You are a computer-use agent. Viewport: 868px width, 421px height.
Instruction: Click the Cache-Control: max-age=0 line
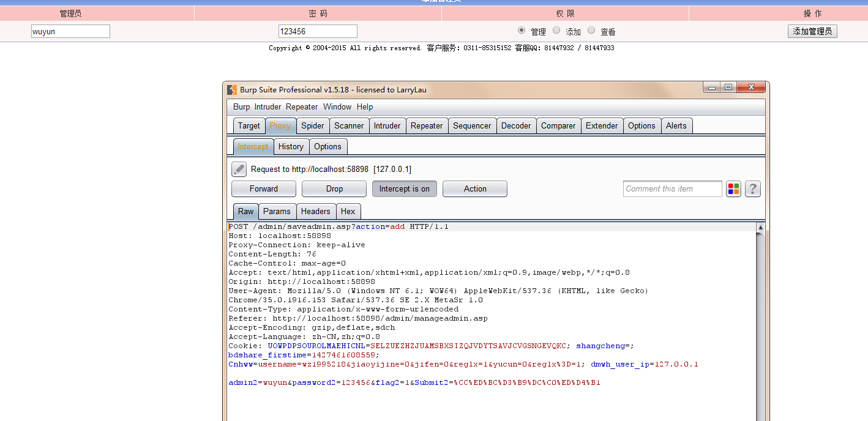point(287,263)
